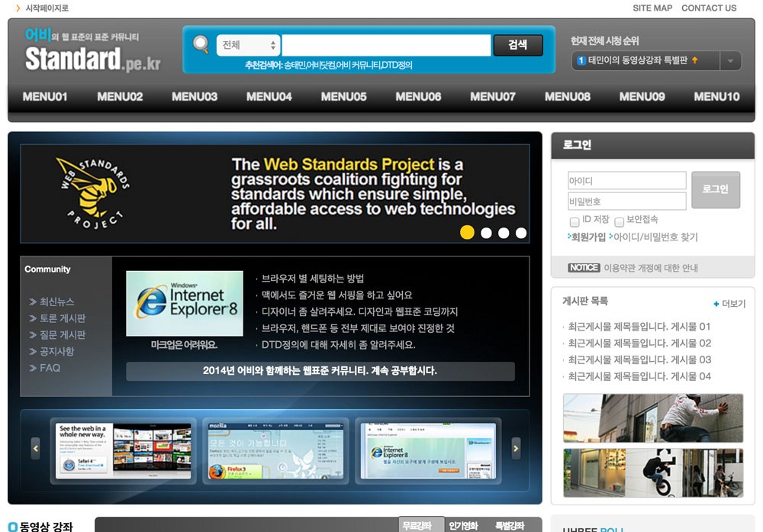Toggle the ID 저장 checkbox
The width and height of the screenshot is (763, 532).
575,222
